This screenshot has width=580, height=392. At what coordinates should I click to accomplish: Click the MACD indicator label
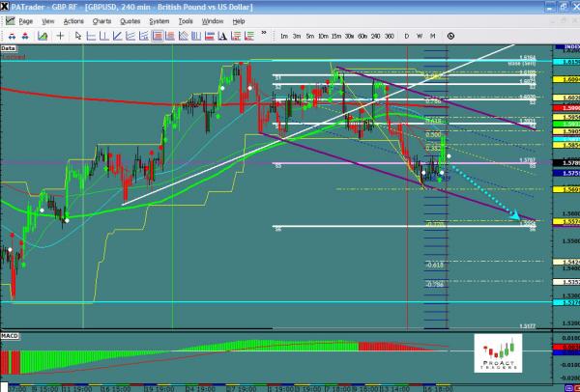tap(11, 334)
